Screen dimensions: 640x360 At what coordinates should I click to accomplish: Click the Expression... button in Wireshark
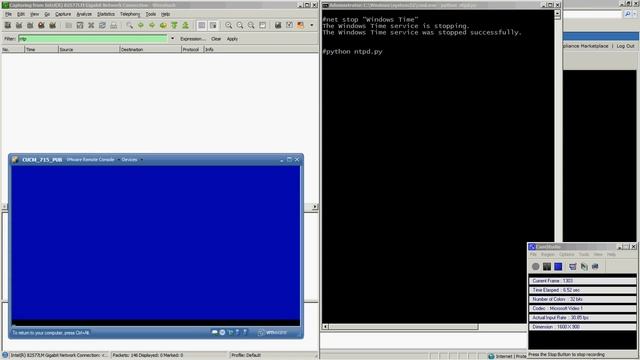click(x=193, y=39)
